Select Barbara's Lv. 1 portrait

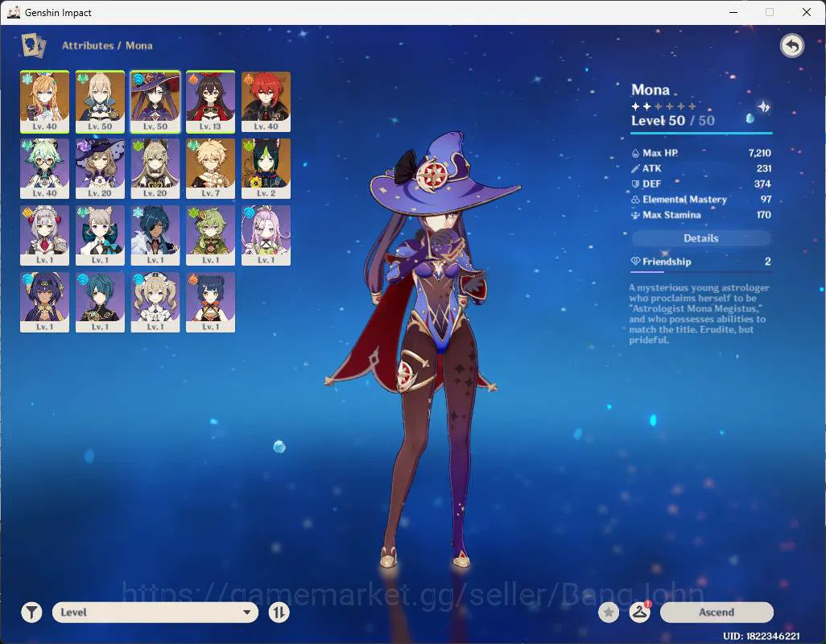tap(155, 302)
